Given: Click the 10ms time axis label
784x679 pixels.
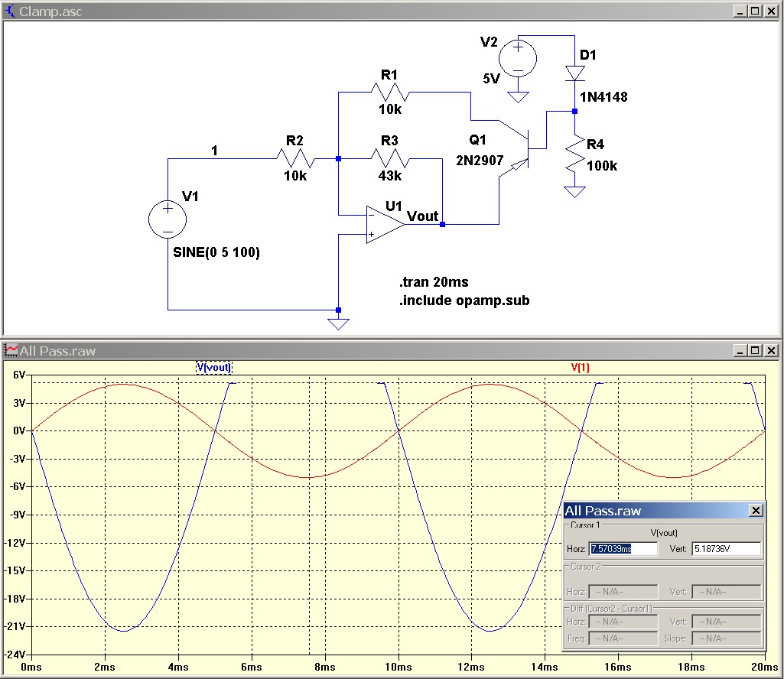Looking at the screenshot, I should coord(398,667).
